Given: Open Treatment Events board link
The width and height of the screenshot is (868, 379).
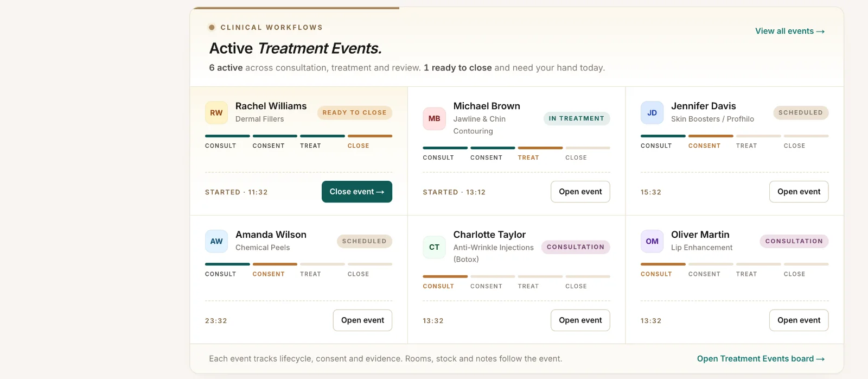Looking at the screenshot, I should click(x=761, y=359).
